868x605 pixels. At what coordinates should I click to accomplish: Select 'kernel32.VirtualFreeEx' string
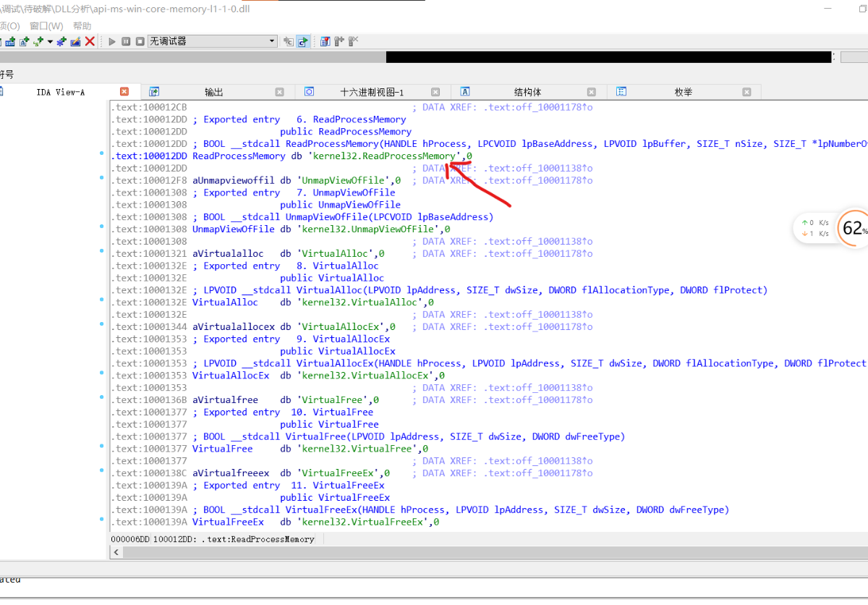(x=364, y=522)
